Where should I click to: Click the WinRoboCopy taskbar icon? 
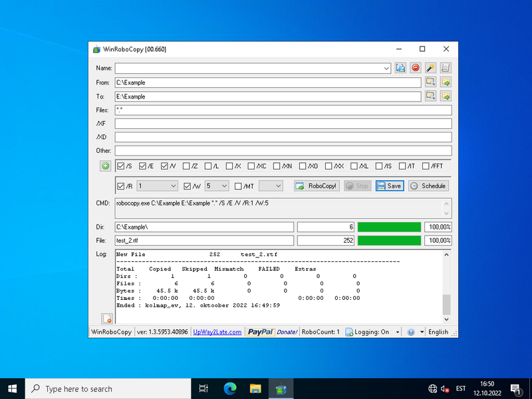coord(281,389)
